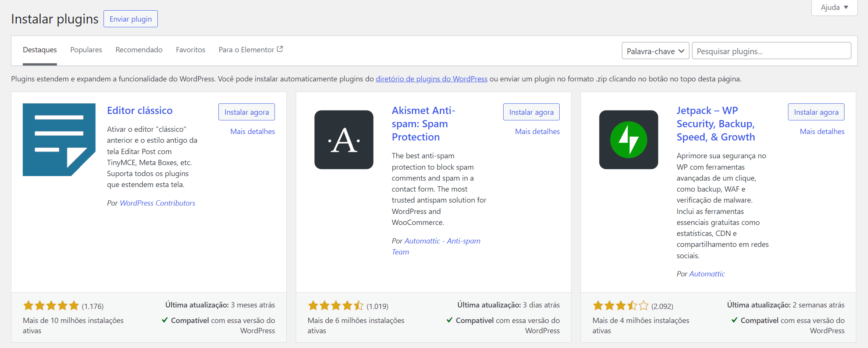Click the Instalar plugins page heading

point(55,19)
